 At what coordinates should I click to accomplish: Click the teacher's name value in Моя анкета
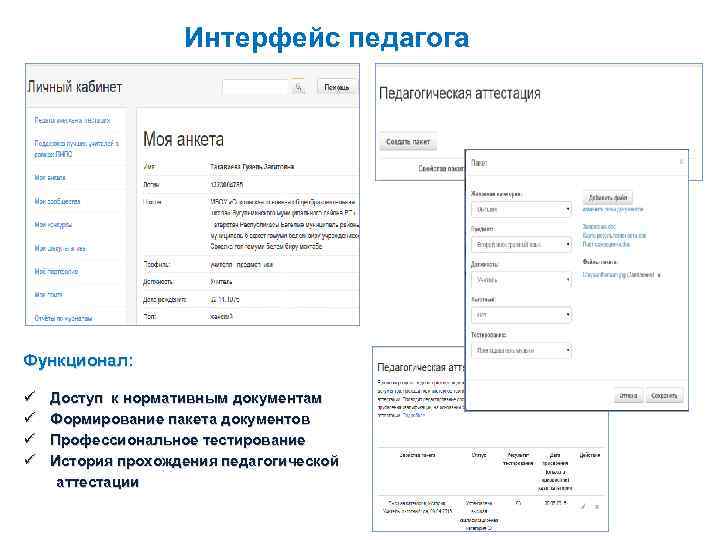point(252,167)
